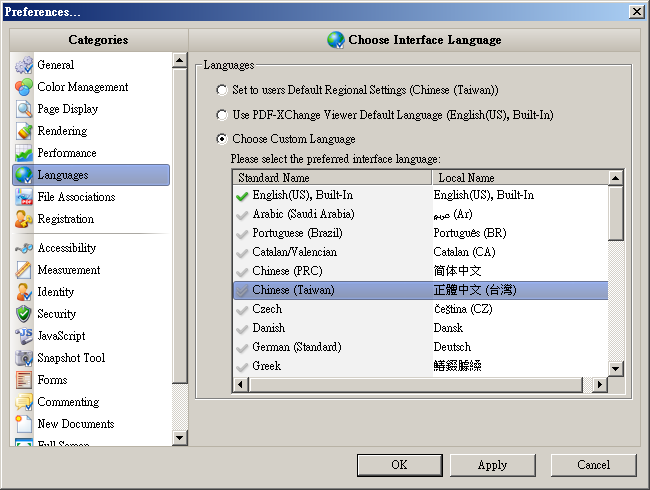Click the Registration key icon
Image resolution: width=650 pixels, height=490 pixels.
pyautogui.click(x=24, y=218)
